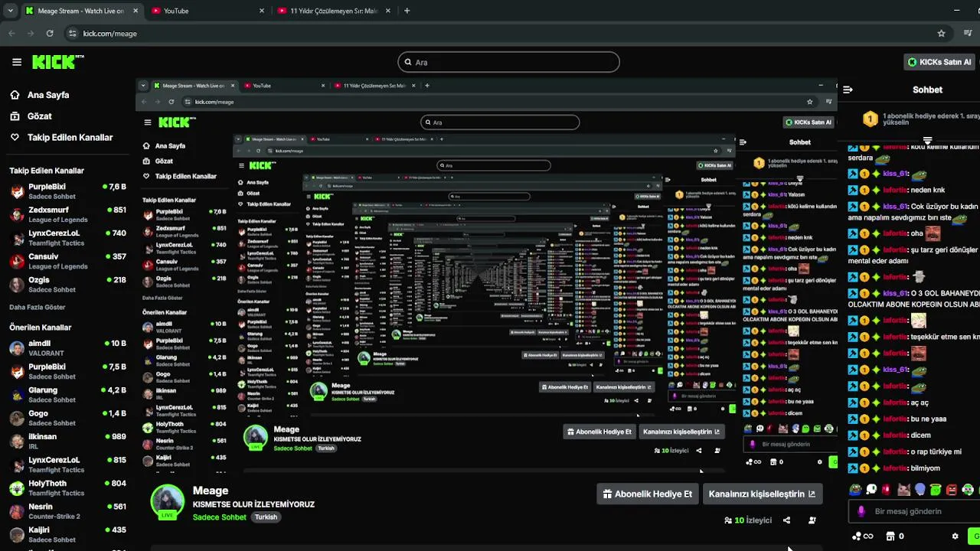The image size is (980, 551).
Task: View site information icon left of the URL
Action: (73, 34)
